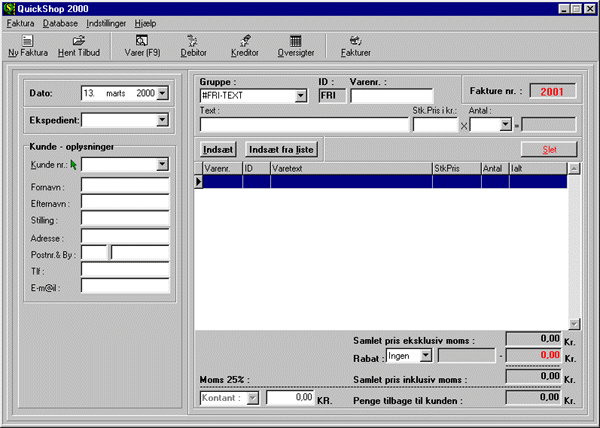Image resolution: width=600 pixels, height=428 pixels.
Task: Click the ID column header in grid
Action: [257, 169]
